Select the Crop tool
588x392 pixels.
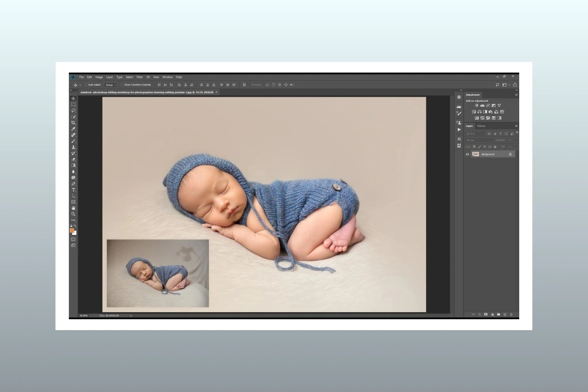tap(73, 123)
